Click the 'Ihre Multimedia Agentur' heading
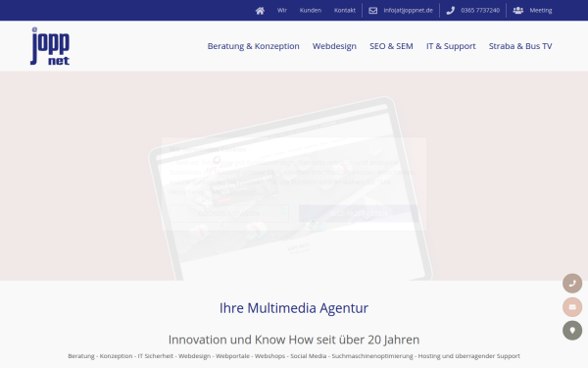This screenshot has width=588, height=368. (294, 308)
